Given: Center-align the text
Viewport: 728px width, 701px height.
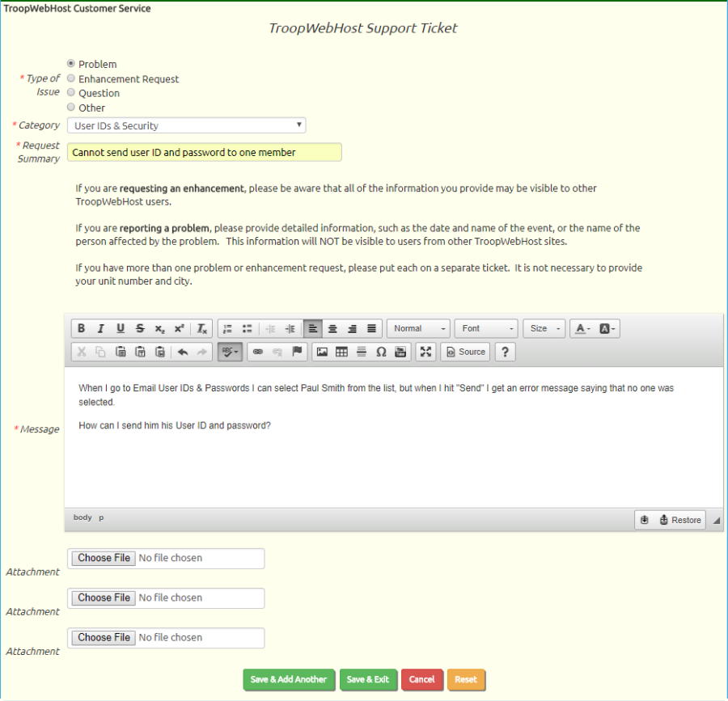Looking at the screenshot, I should pyautogui.click(x=332, y=328).
